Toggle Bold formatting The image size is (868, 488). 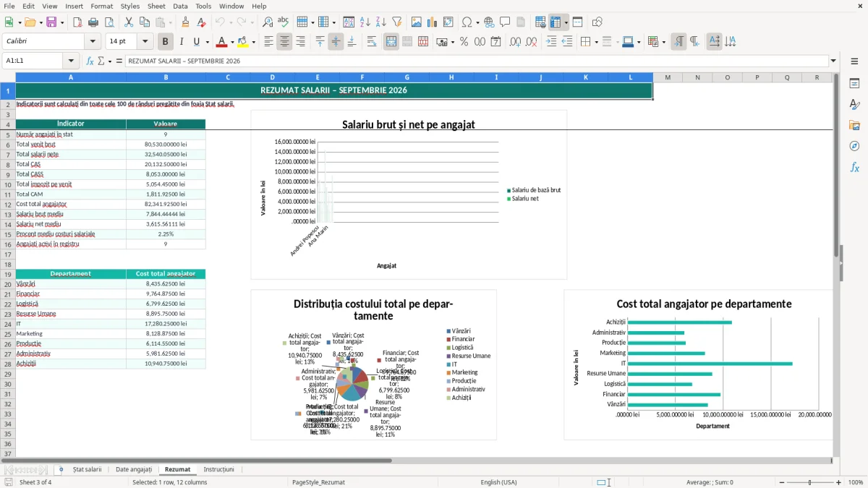(165, 42)
